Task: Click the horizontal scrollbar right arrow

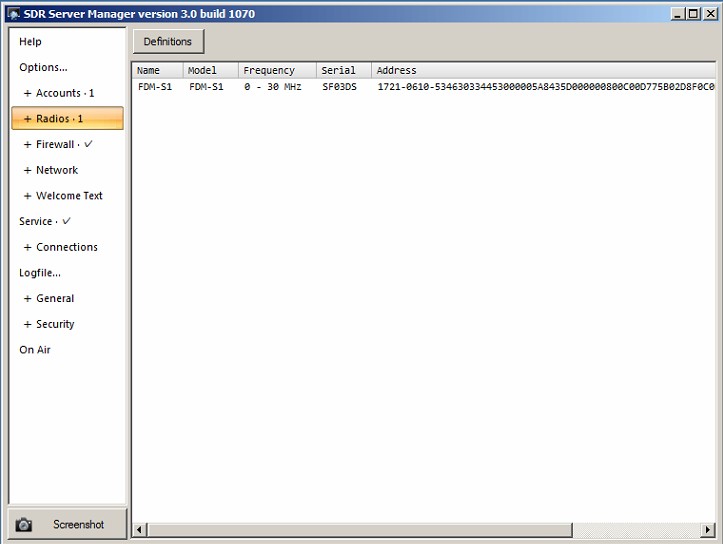Action: [708, 530]
